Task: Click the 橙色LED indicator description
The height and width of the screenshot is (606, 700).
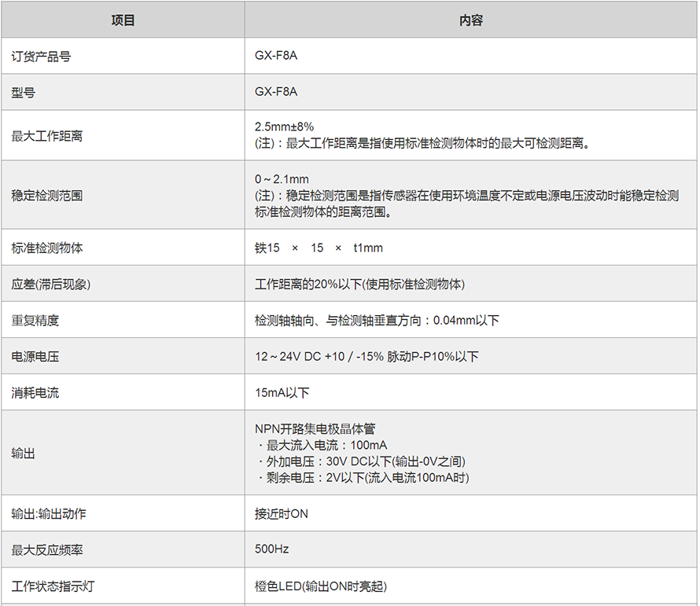Action: (x=321, y=586)
